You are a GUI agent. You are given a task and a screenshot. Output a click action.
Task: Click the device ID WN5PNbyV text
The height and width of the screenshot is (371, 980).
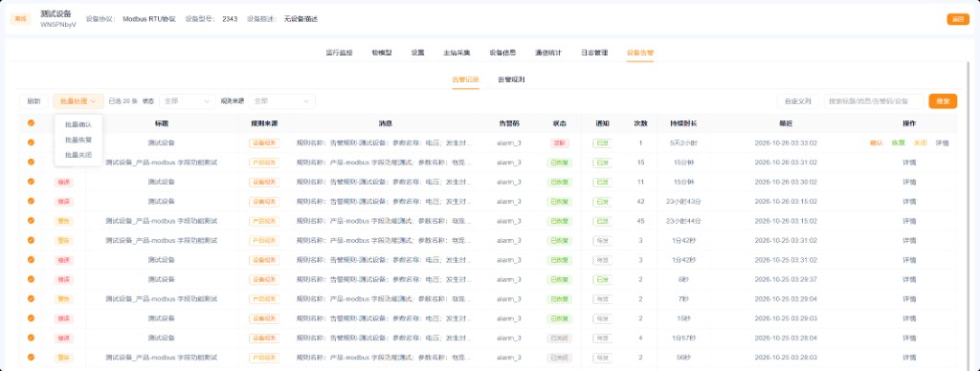tap(58, 25)
